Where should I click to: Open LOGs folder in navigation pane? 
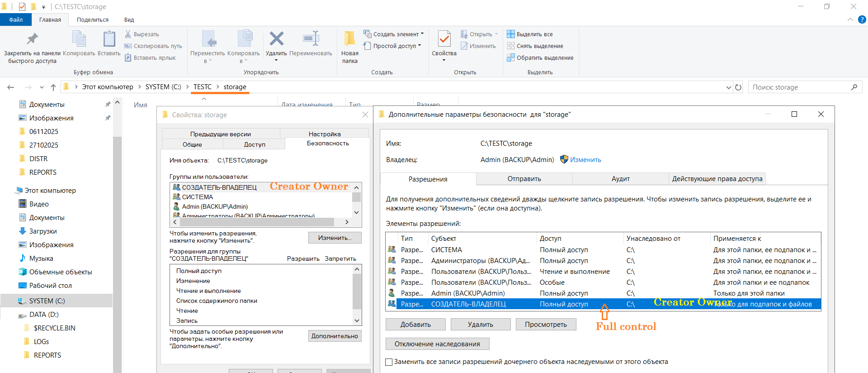[x=41, y=342]
